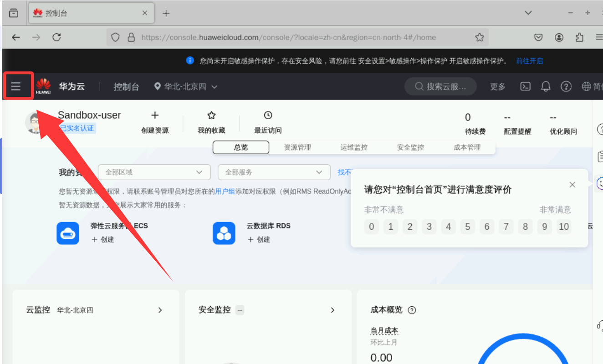Image resolution: width=603 pixels, height=364 pixels.
Task: Bookmark this page with the star icon
Action: [x=479, y=37]
